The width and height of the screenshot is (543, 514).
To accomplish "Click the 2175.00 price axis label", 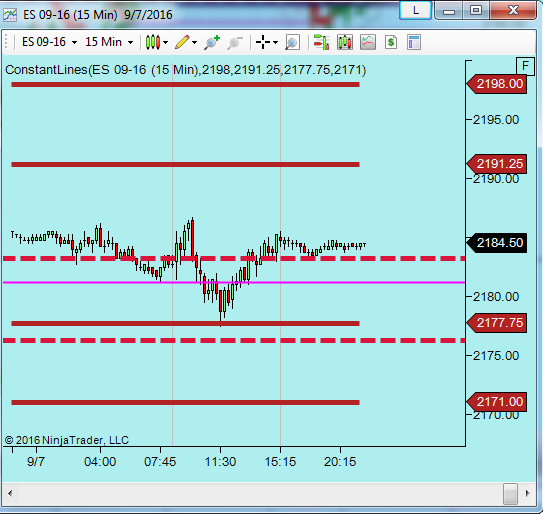I will pyautogui.click(x=496, y=356).
